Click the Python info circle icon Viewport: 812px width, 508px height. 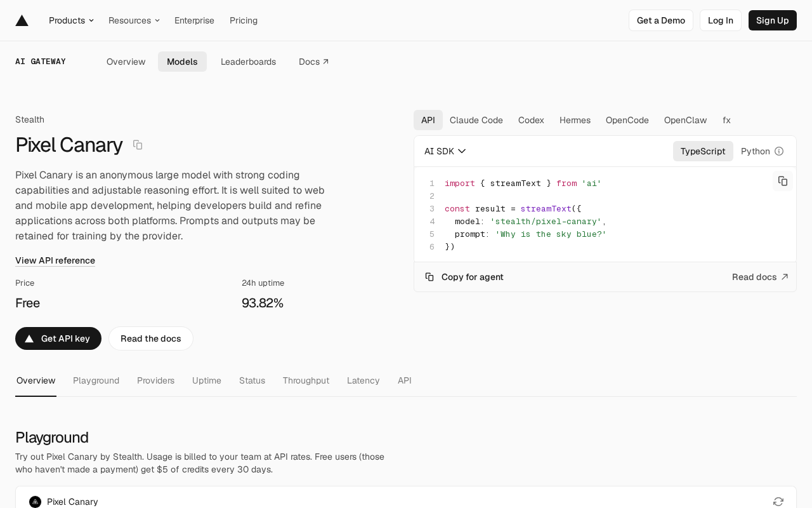(779, 151)
